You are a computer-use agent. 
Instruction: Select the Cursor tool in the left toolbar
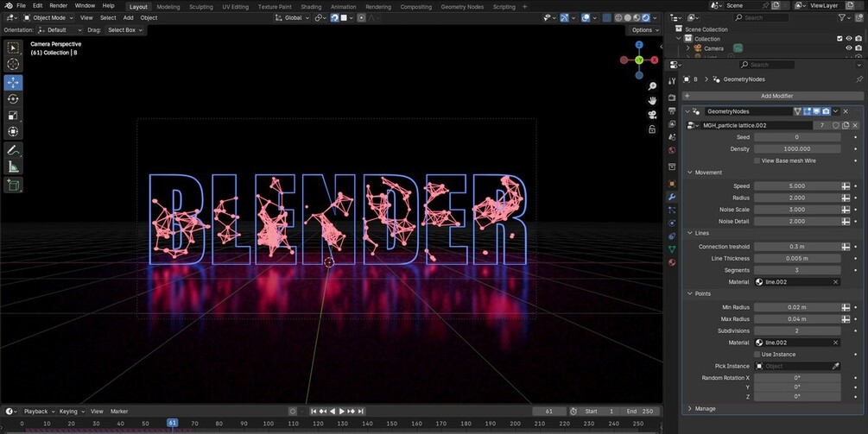coord(13,65)
